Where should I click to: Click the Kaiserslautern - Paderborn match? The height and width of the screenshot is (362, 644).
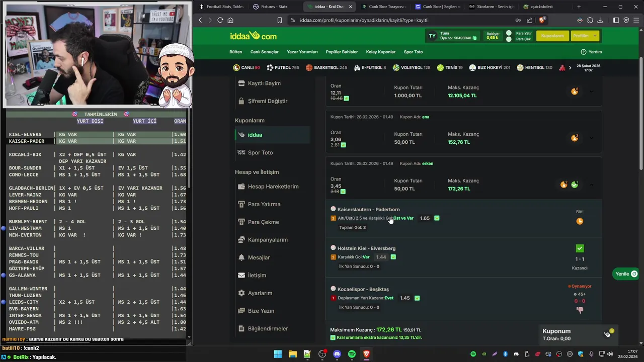click(368, 209)
